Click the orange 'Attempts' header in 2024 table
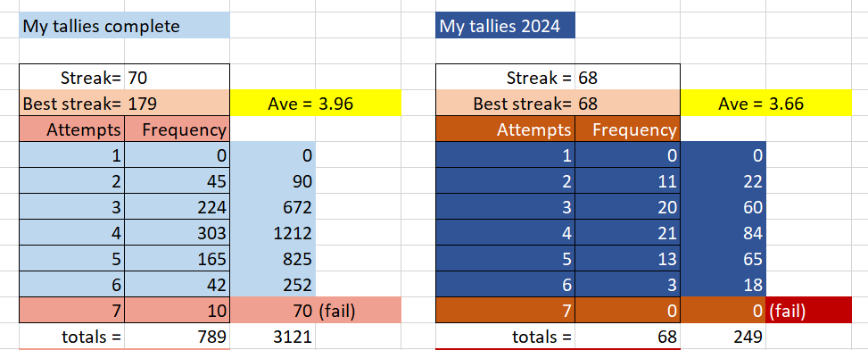 (506, 129)
